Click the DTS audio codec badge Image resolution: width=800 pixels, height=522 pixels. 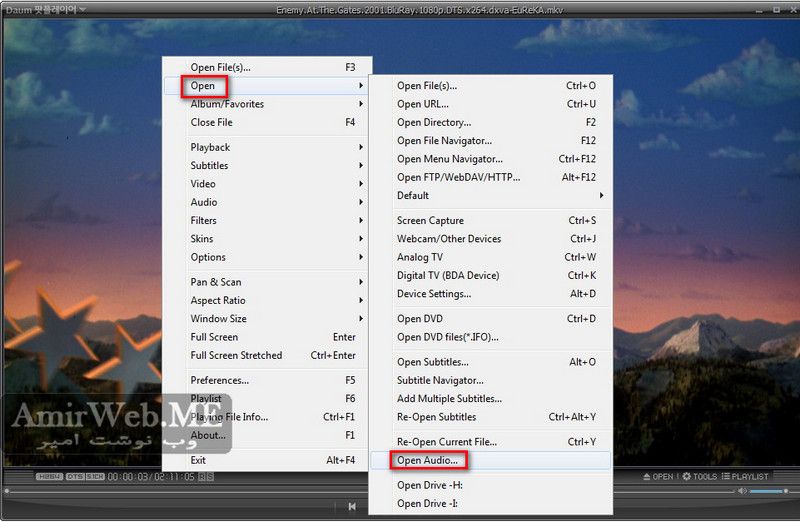(75, 477)
